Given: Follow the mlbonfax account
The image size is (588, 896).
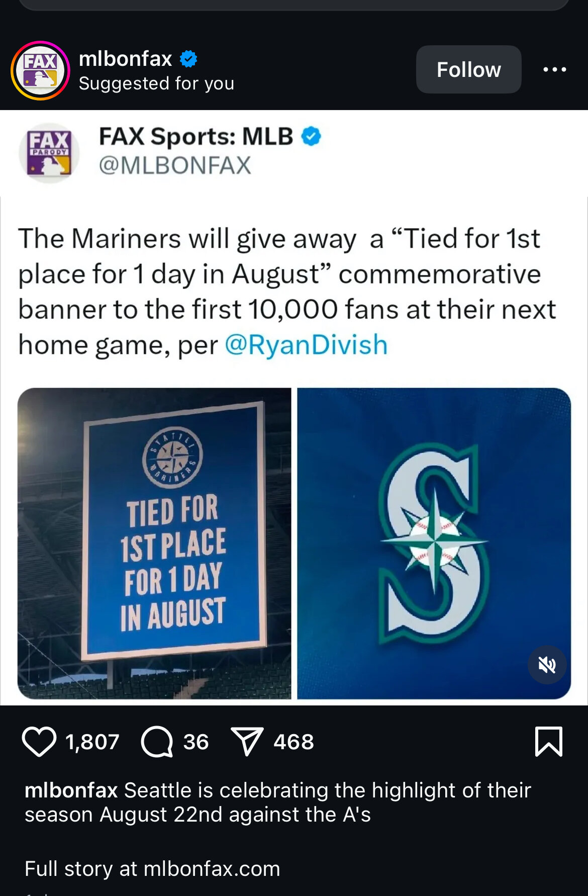Looking at the screenshot, I should tap(468, 69).
